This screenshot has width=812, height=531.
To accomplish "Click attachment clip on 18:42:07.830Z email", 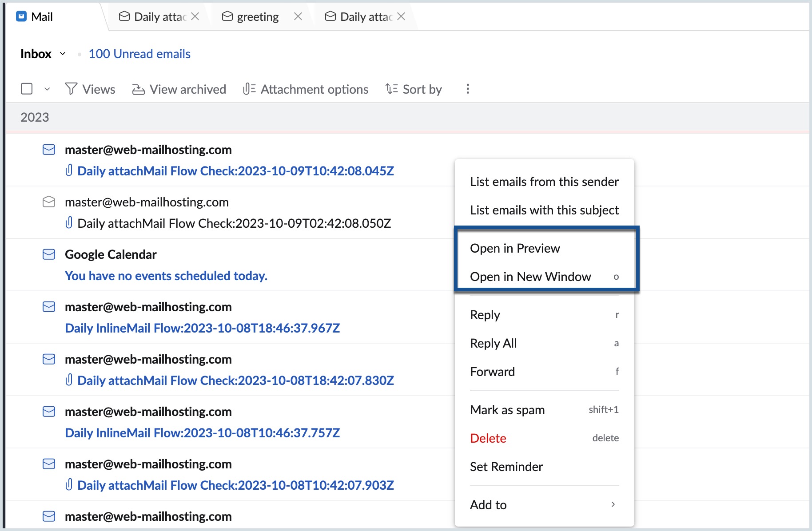I will tap(69, 380).
